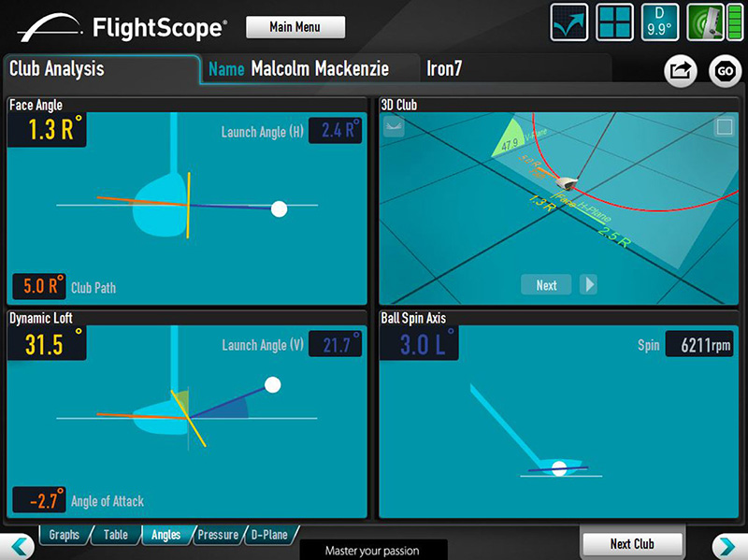
Task: Click Next in the 3D Club panel
Action: (x=547, y=285)
